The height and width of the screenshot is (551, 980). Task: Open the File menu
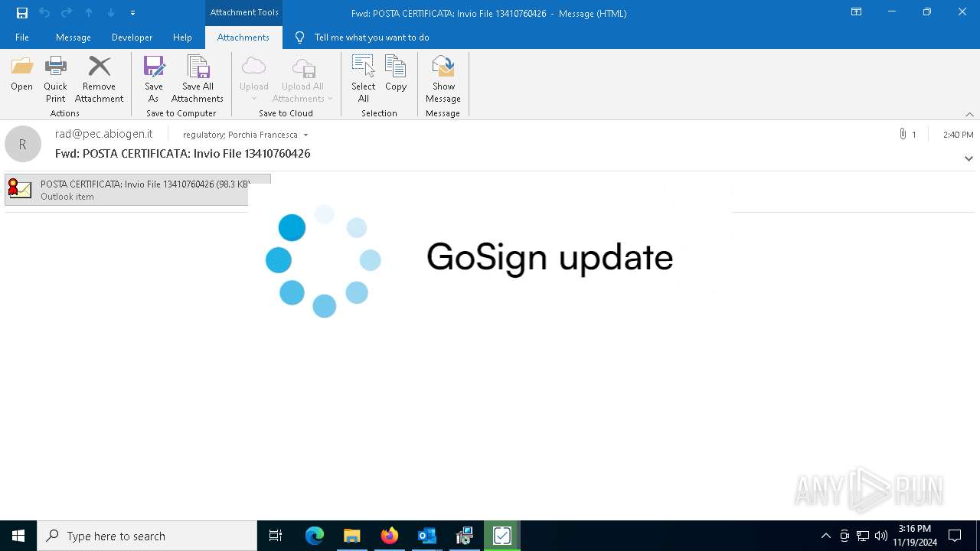22,37
